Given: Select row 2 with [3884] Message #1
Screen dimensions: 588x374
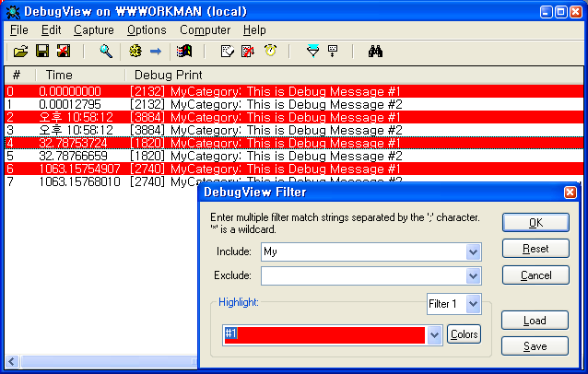Looking at the screenshot, I should pos(294,117).
